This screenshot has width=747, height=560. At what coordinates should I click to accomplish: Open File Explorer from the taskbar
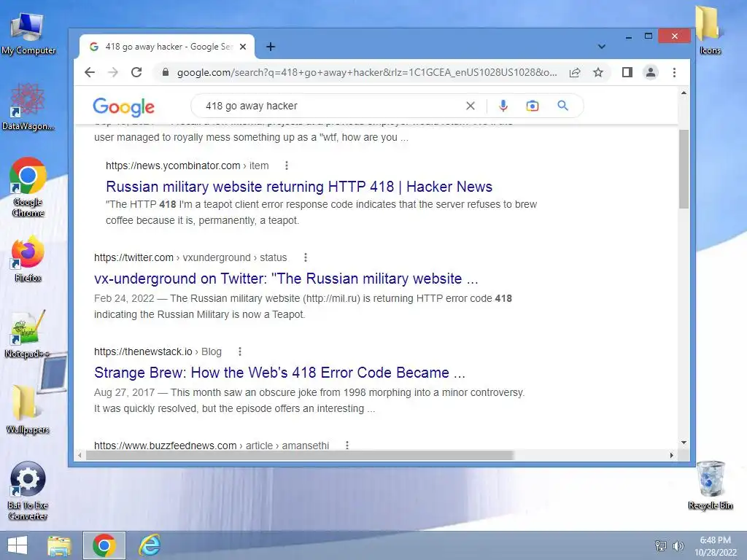(x=60, y=545)
